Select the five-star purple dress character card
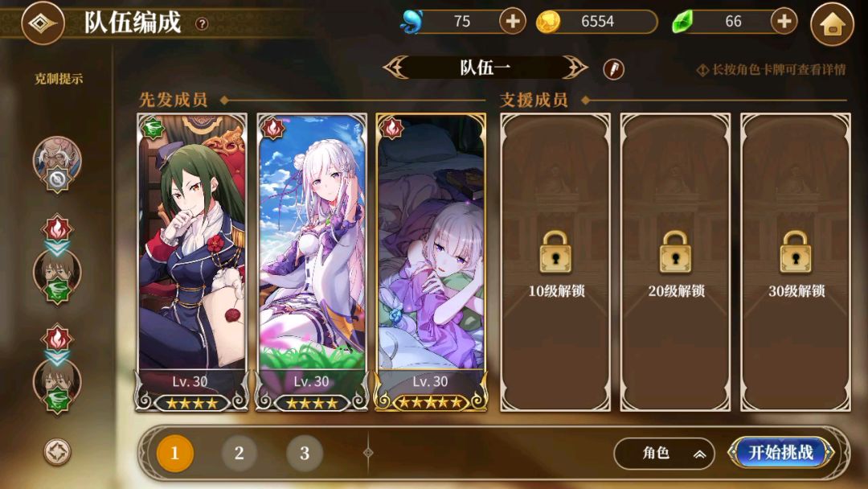This screenshot has width=868, height=489. [x=432, y=262]
